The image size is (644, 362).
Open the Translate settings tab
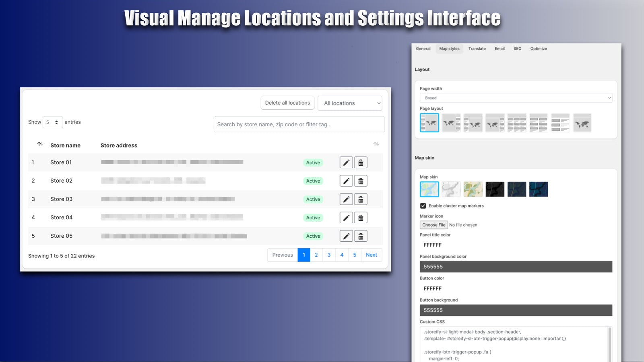click(x=477, y=49)
